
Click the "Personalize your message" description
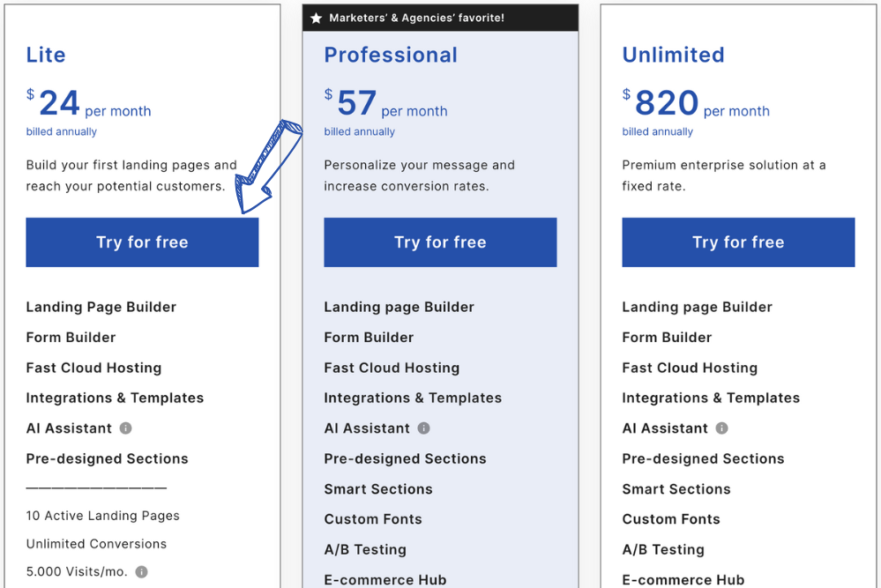click(419, 175)
